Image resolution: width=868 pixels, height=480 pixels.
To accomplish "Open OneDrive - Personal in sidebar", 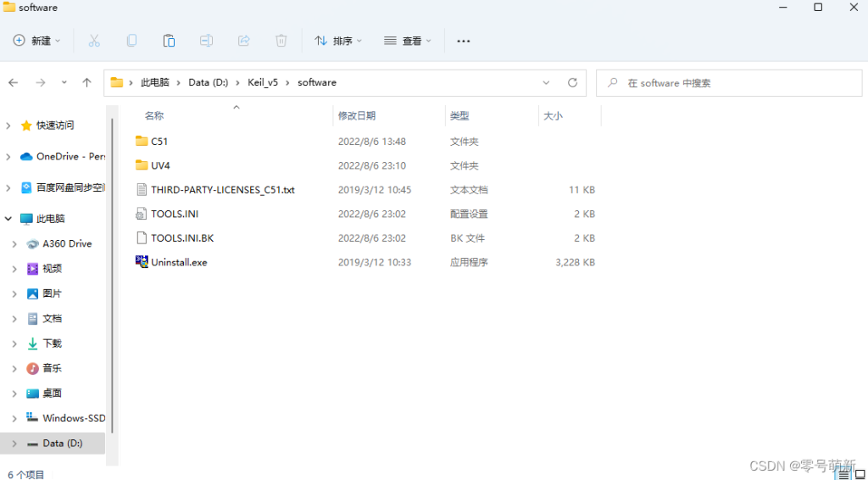I will pyautogui.click(x=62, y=157).
